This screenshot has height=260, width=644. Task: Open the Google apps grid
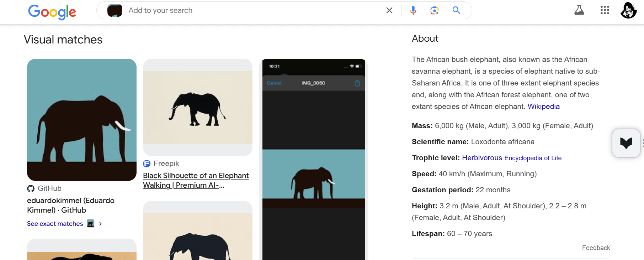(x=605, y=10)
